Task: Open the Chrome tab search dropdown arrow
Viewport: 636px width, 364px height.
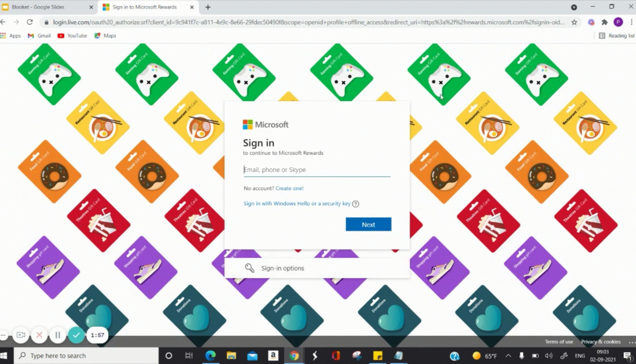Action: tap(574, 7)
